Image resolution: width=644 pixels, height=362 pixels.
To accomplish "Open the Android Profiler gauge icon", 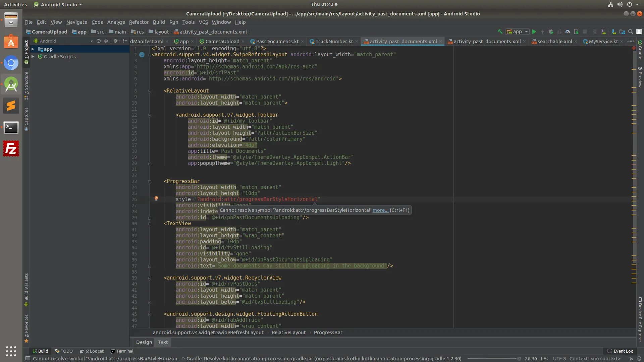I will [x=568, y=32].
